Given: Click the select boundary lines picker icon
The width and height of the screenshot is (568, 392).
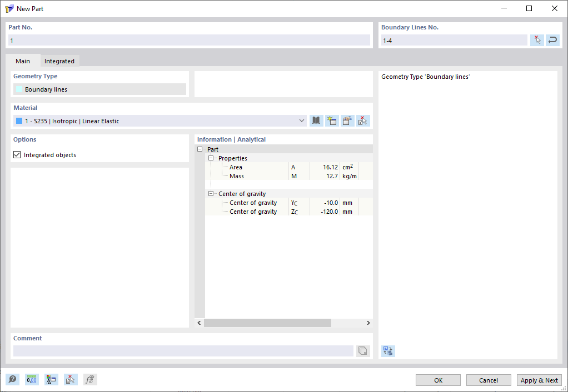Looking at the screenshot, I should point(537,40).
